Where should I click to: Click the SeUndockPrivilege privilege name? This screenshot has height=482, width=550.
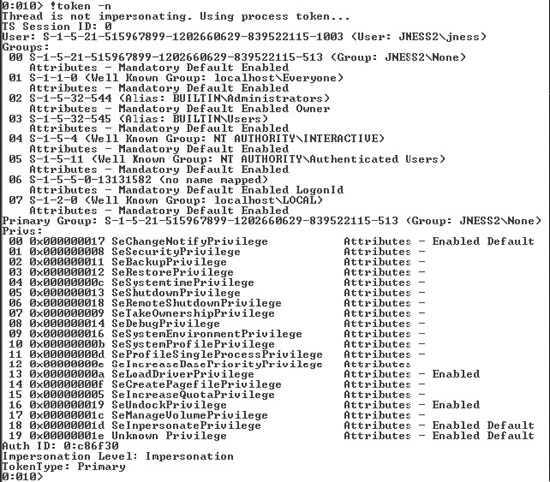(169, 404)
